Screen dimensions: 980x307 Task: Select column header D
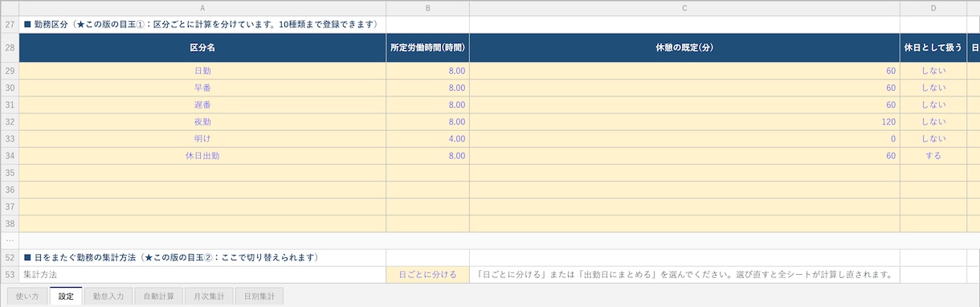933,8
